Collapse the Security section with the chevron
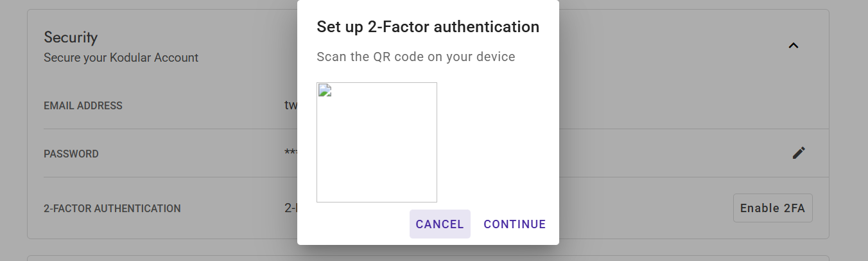The image size is (868, 261). click(794, 46)
